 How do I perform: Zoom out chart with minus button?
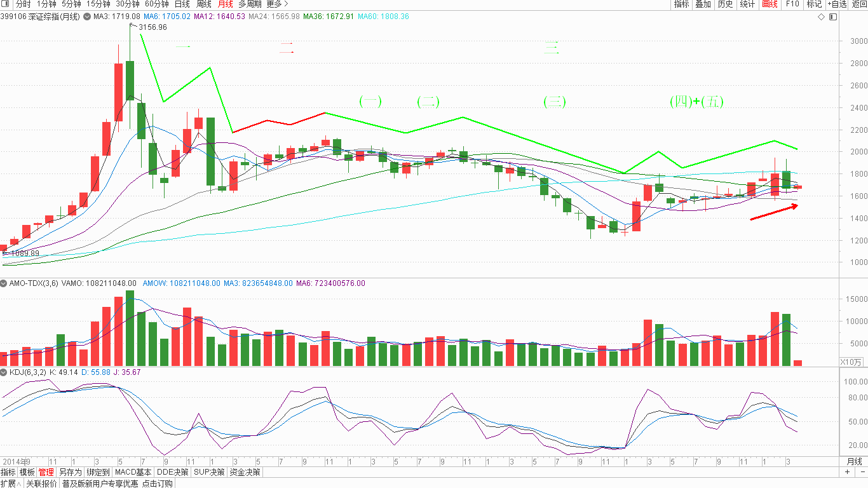861,472
